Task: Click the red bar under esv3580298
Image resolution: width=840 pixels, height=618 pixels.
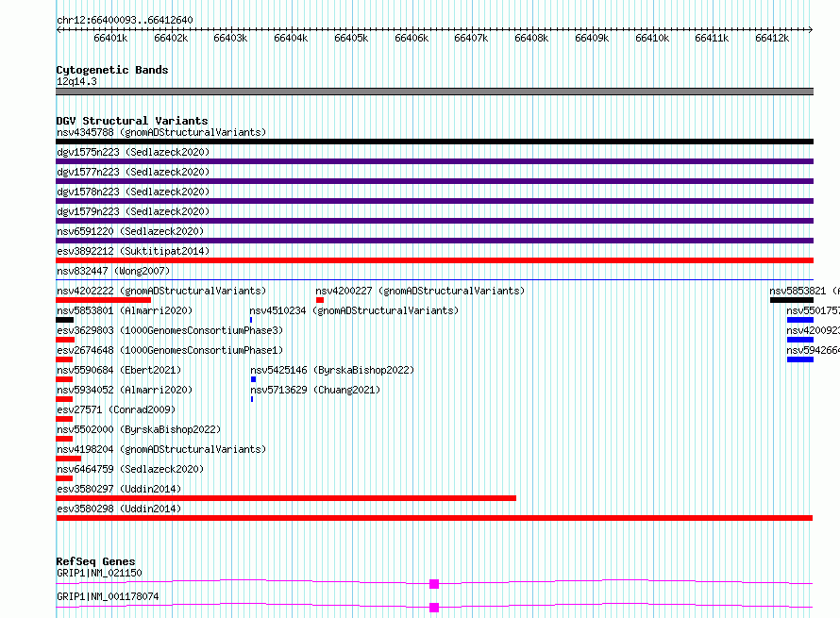Action: click(x=434, y=518)
